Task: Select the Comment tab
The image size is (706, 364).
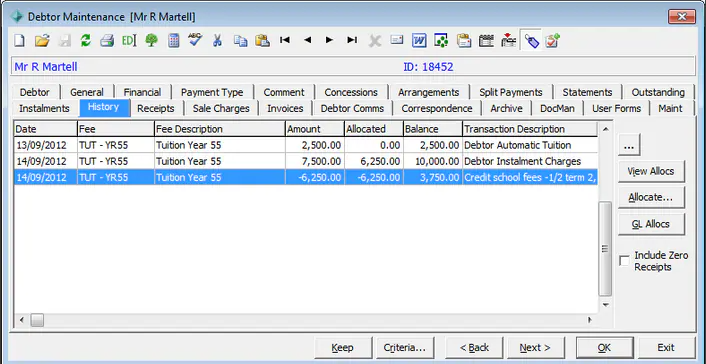Action: [x=284, y=92]
